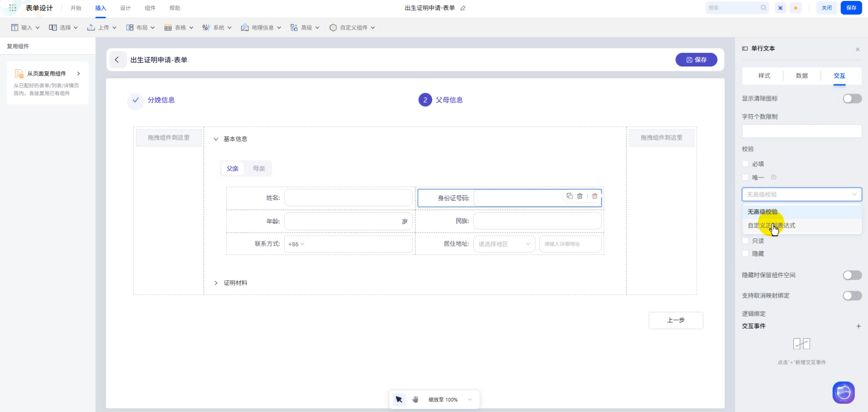The image size is (868, 412).
Task: Click the 上一步 button
Action: (x=675, y=320)
